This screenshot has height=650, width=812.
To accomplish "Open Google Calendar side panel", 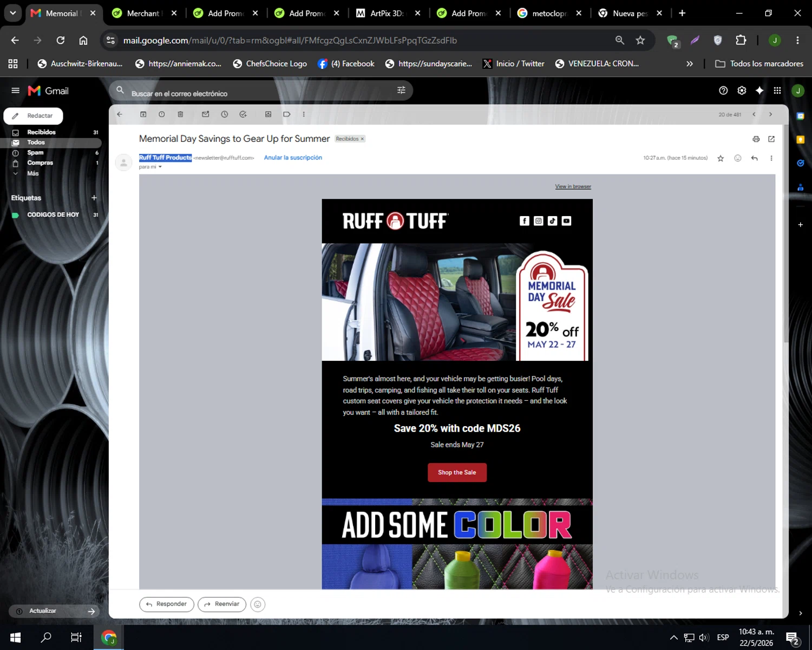I will 800,116.
